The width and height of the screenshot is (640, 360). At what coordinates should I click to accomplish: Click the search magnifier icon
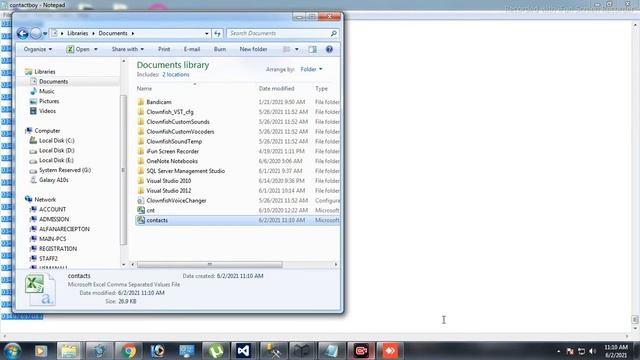(333, 33)
